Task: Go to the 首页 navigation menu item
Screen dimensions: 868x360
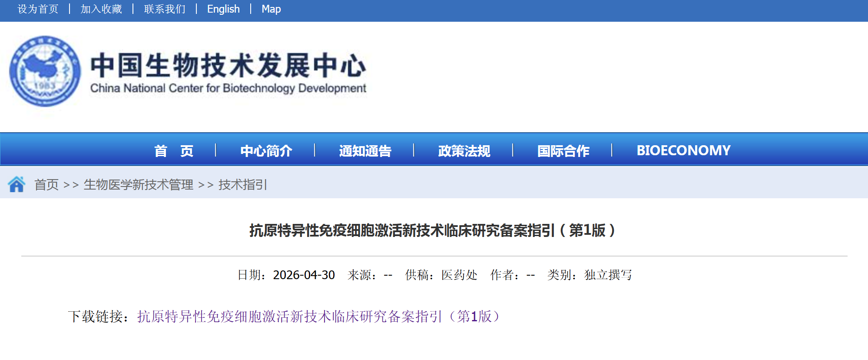Action: [x=174, y=151]
